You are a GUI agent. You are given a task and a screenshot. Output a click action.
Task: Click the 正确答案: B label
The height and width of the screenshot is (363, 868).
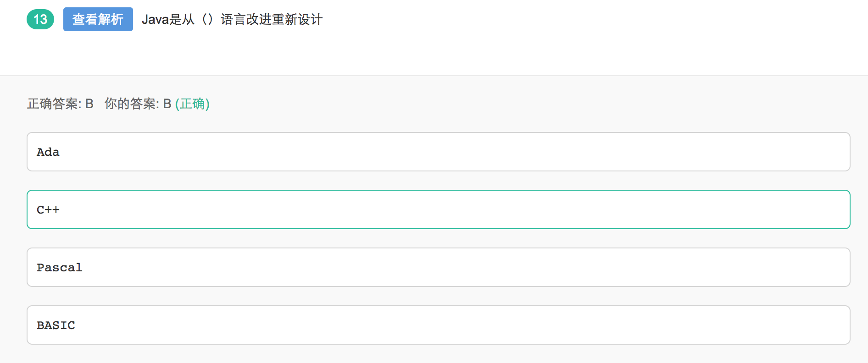60,104
